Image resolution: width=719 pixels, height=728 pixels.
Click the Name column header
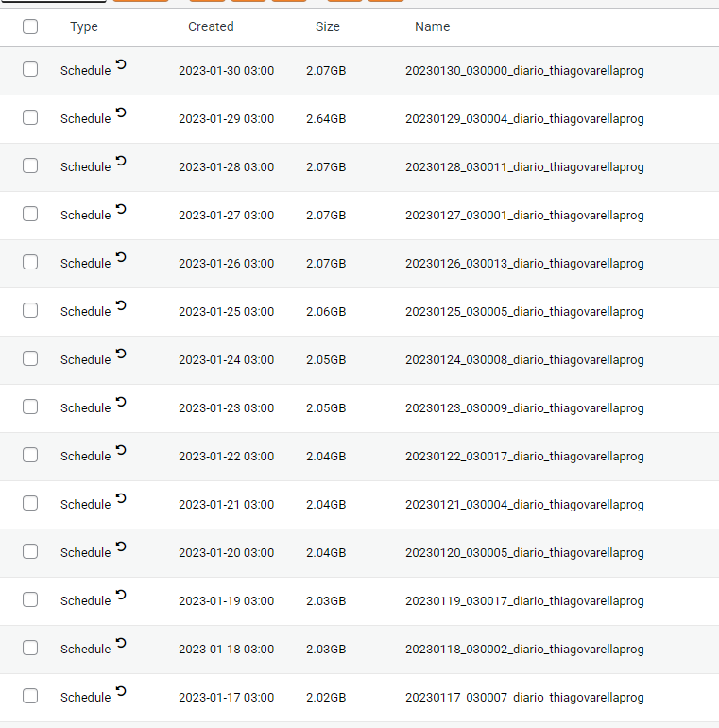(x=432, y=26)
